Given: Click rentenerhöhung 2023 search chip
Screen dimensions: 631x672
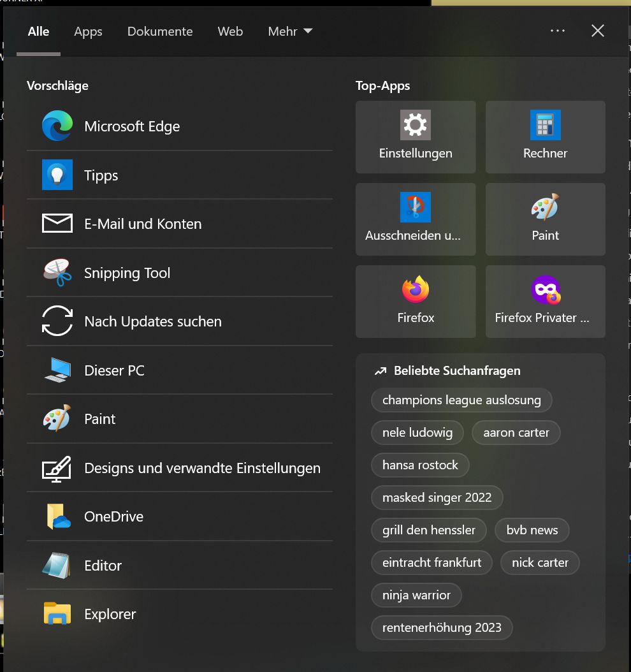Looking at the screenshot, I should click(x=442, y=628).
